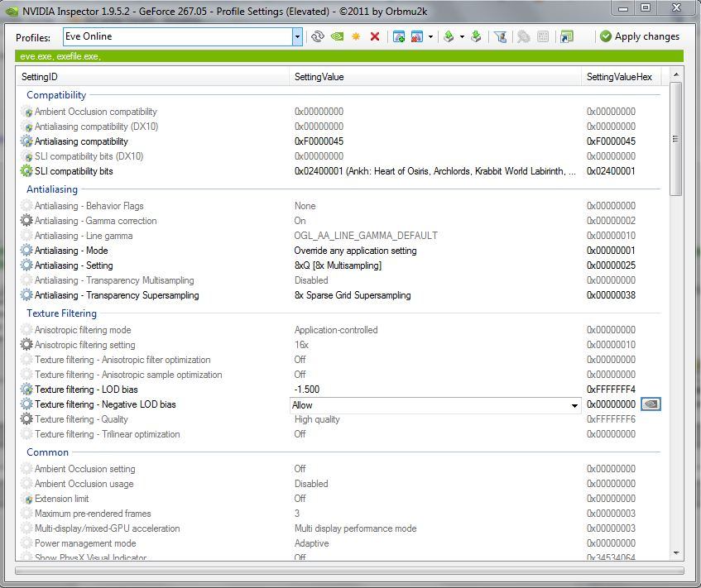Click the Common group header
Image resolution: width=701 pixels, height=588 pixels.
pyautogui.click(x=47, y=452)
